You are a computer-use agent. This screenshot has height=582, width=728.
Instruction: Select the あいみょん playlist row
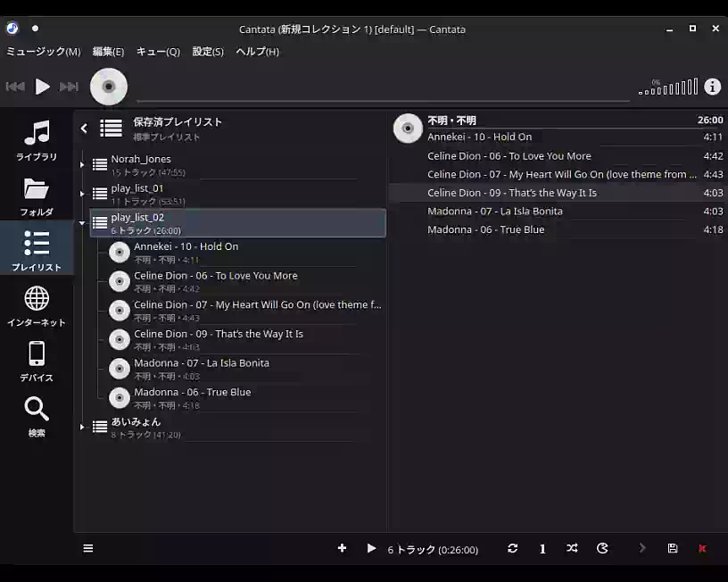coord(237,428)
